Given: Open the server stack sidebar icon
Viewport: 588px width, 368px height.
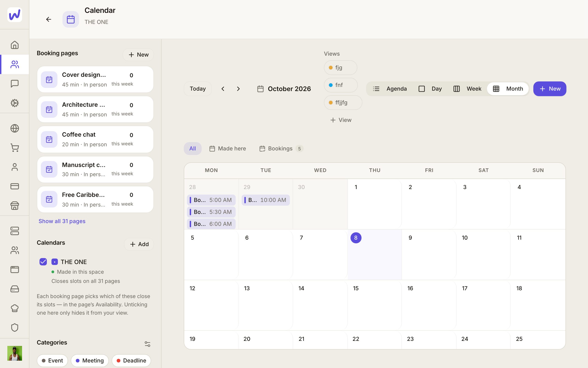Looking at the screenshot, I should tap(14, 231).
